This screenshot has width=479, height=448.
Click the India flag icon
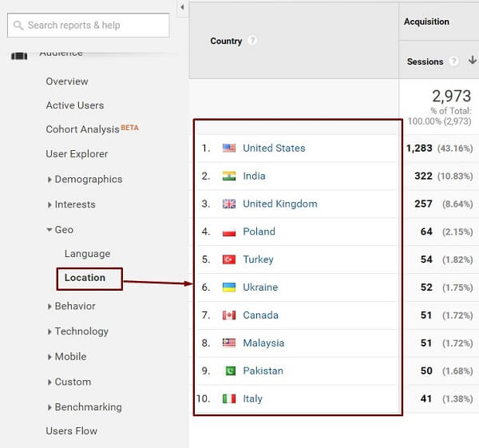[229, 176]
